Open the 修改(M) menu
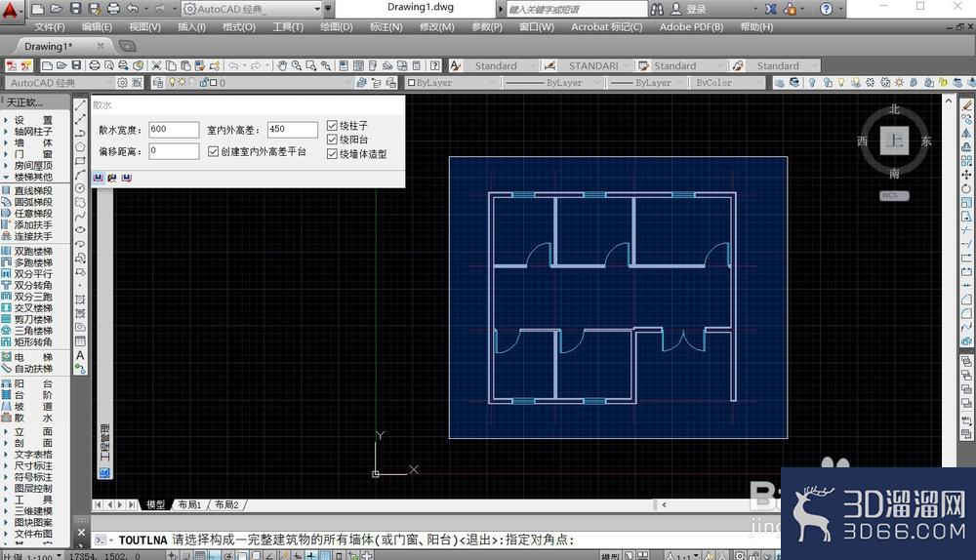This screenshot has height=560, width=976. [x=437, y=26]
